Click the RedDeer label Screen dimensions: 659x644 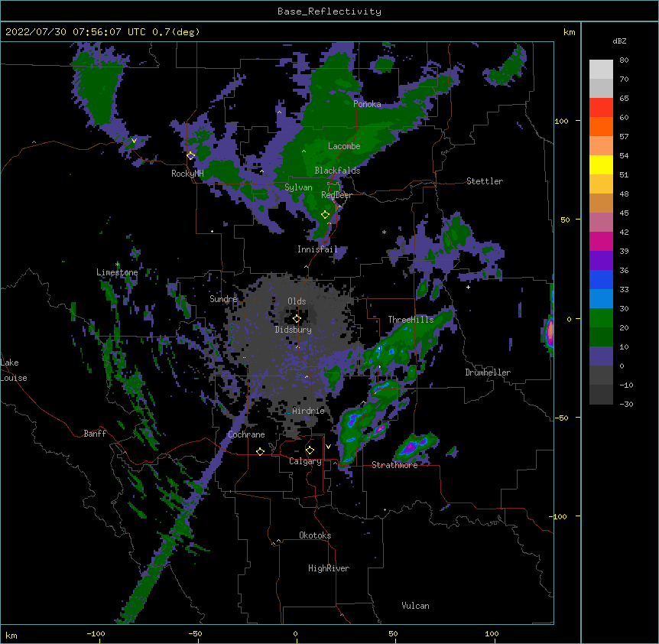(336, 195)
